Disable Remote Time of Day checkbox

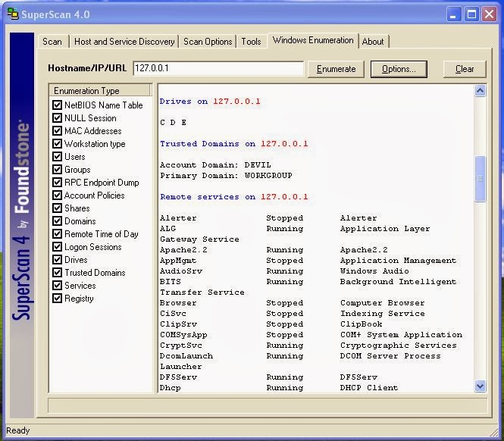(x=57, y=233)
